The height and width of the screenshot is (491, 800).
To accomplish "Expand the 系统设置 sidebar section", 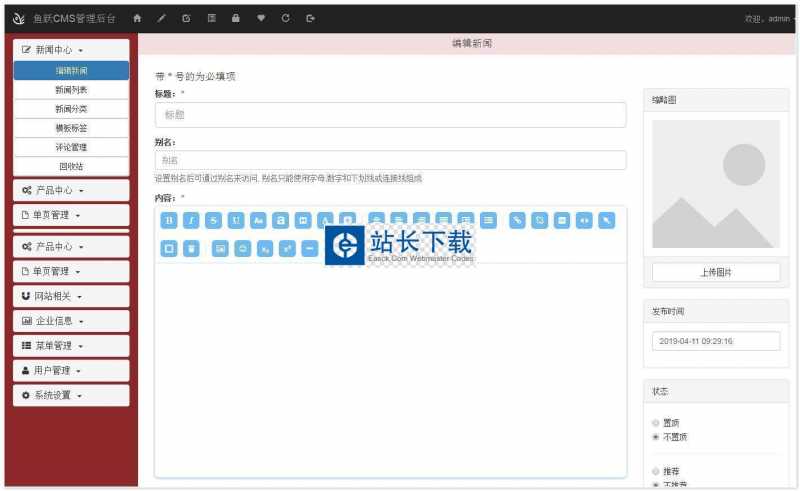I will [71, 395].
